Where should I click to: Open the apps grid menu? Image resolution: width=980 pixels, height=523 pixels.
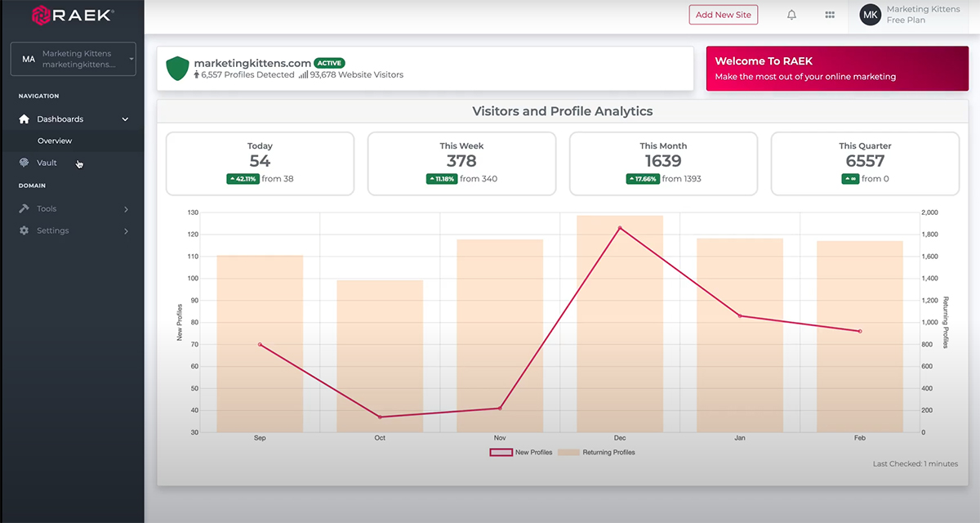[830, 15]
